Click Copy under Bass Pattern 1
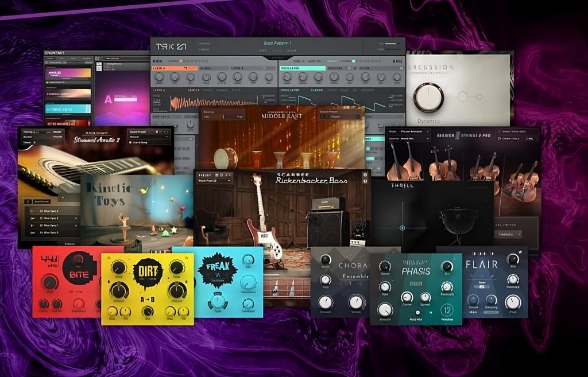Image resolution: width=588 pixels, height=377 pixels. coord(263,50)
